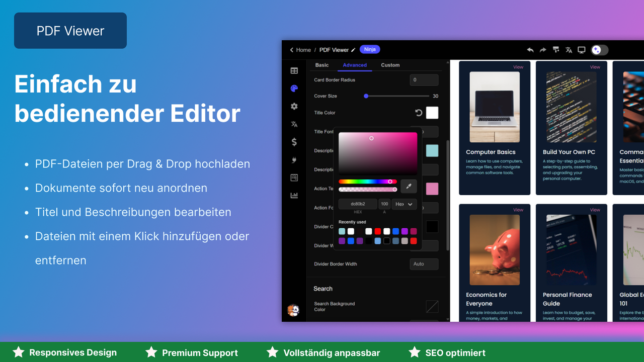This screenshot has width=644, height=362.
Task: Switch to the Basic tab
Action: (x=322, y=65)
